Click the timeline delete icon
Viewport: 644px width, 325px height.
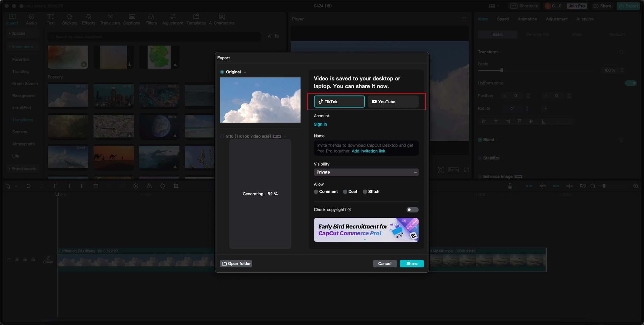pyautogui.click(x=96, y=186)
